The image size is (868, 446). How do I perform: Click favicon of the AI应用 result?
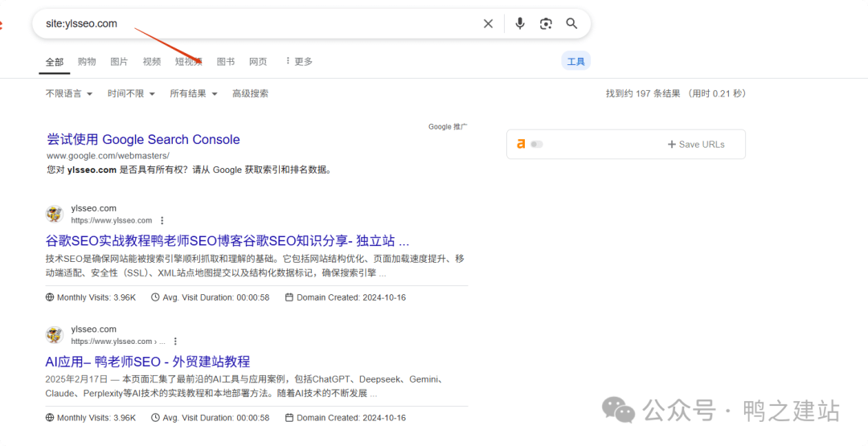point(55,335)
